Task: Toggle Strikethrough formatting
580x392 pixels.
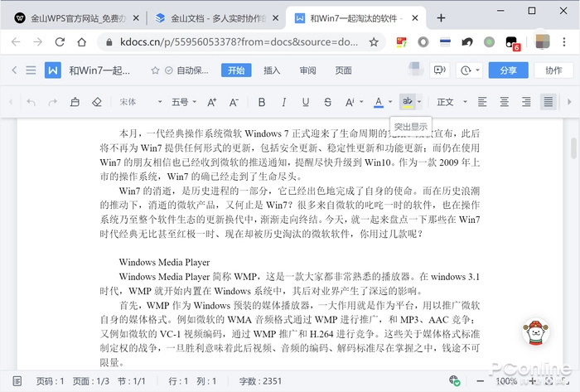Action: (x=328, y=102)
